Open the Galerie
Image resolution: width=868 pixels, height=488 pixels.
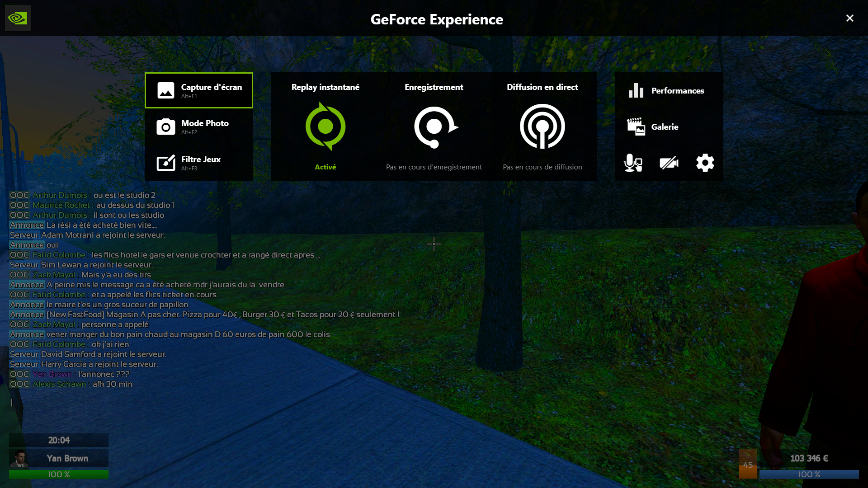click(x=669, y=127)
